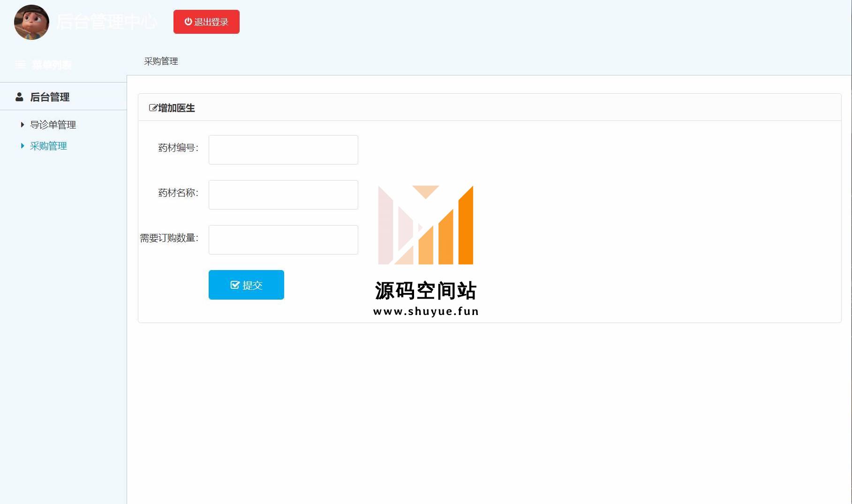
Task: Expand the arrow beside 导诊单管理
Action: tap(22, 125)
